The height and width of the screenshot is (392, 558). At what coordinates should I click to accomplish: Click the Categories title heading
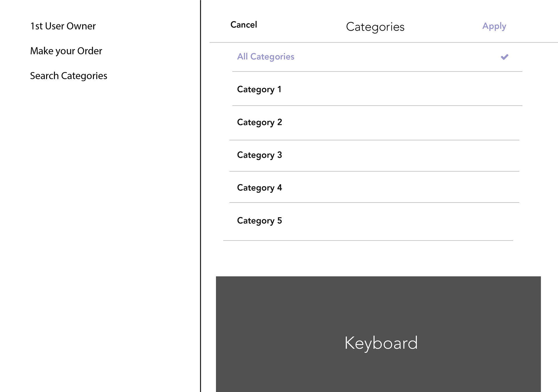pos(375,27)
